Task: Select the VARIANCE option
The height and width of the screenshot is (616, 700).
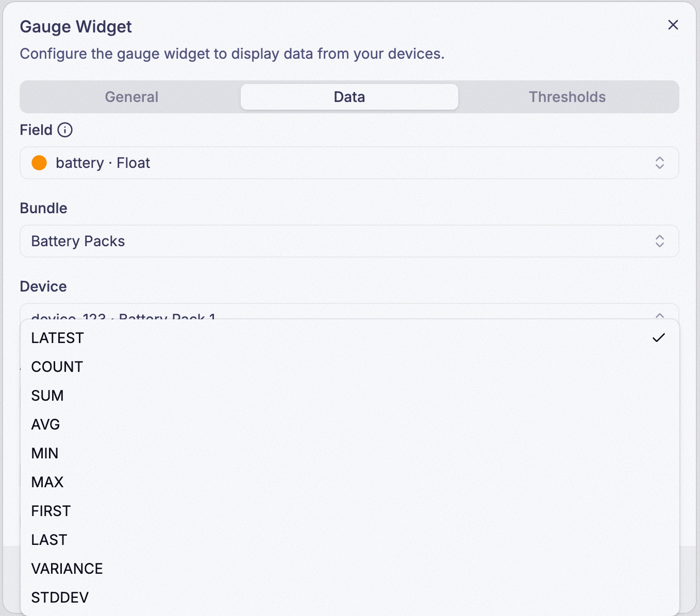Action: [x=349, y=569]
